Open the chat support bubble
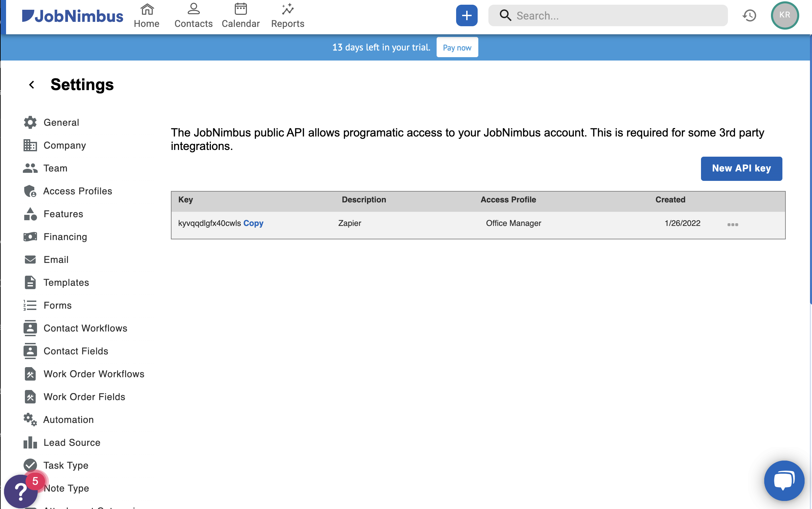The image size is (812, 509). tap(784, 480)
